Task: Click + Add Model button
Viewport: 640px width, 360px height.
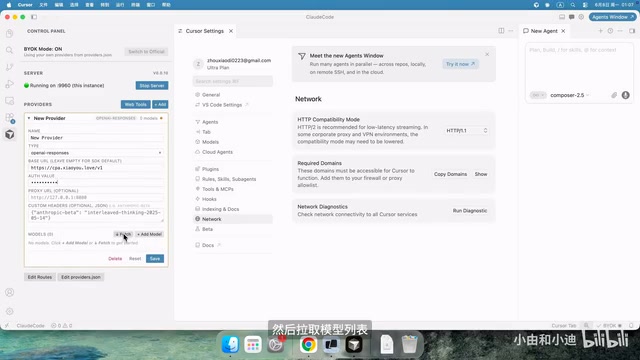Action: click(x=149, y=234)
